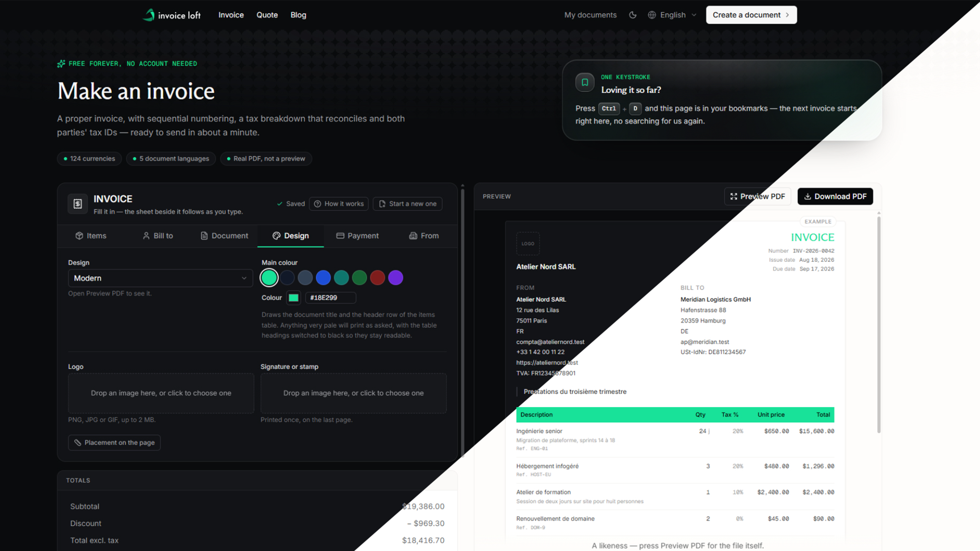The image size is (980, 551).
Task: Click the Logo image drop zone
Action: 161,393
